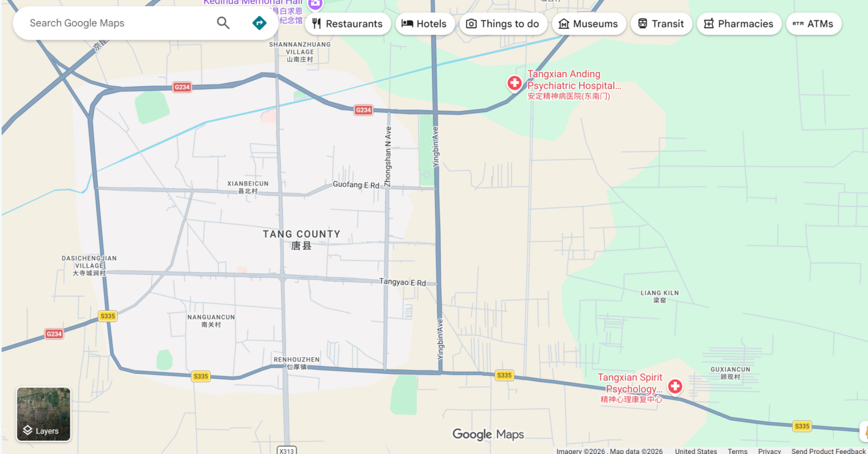Image resolution: width=868 pixels, height=454 pixels.
Task: Click the S335 shield east of Yingbin Ave
Action: tap(504, 375)
